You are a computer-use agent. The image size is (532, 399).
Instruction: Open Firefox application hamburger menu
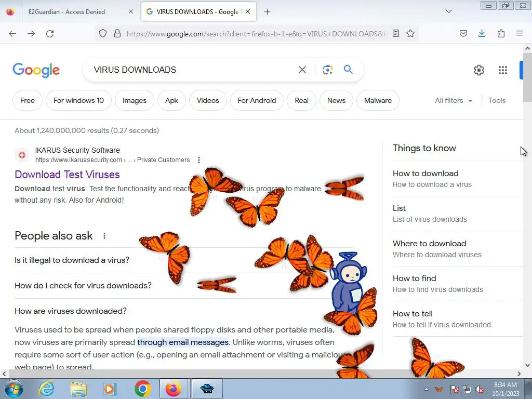(x=520, y=33)
